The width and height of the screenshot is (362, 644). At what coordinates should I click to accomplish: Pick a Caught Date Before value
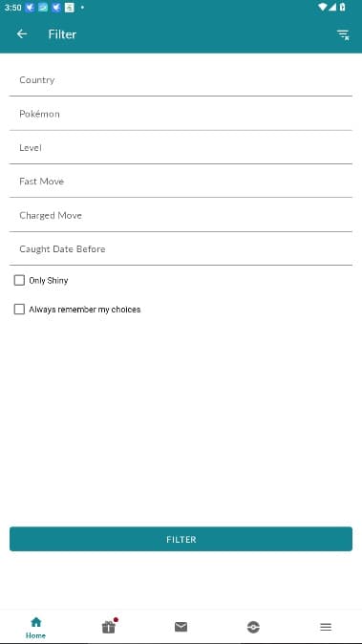click(181, 248)
